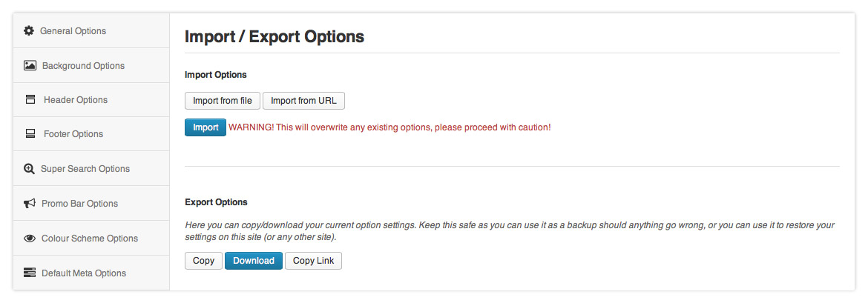Click the Footer Options layout icon
This screenshot has height=303, width=868.
[x=30, y=134]
